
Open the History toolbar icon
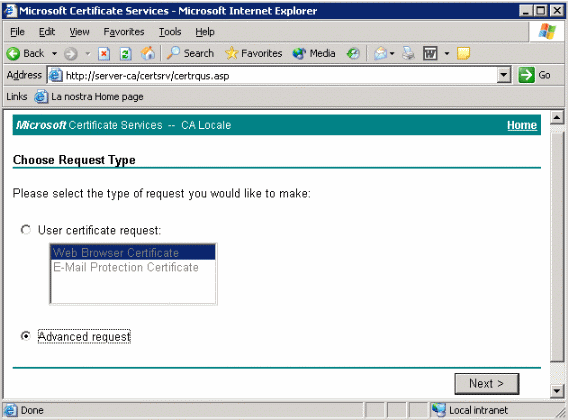[x=353, y=54]
